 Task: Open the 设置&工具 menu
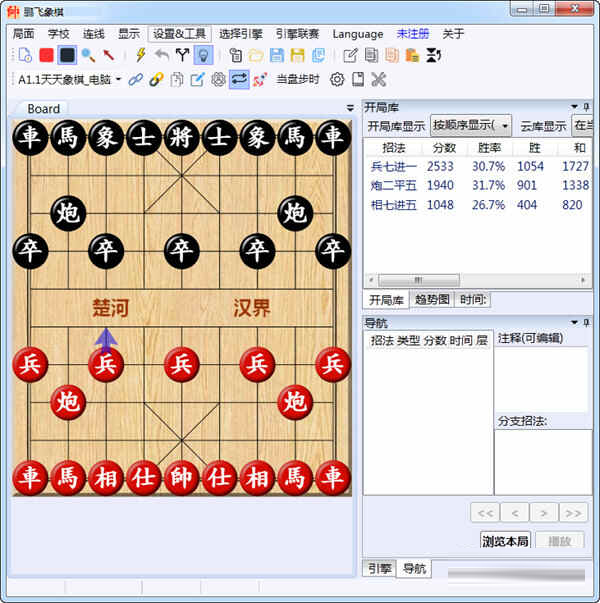(x=179, y=34)
